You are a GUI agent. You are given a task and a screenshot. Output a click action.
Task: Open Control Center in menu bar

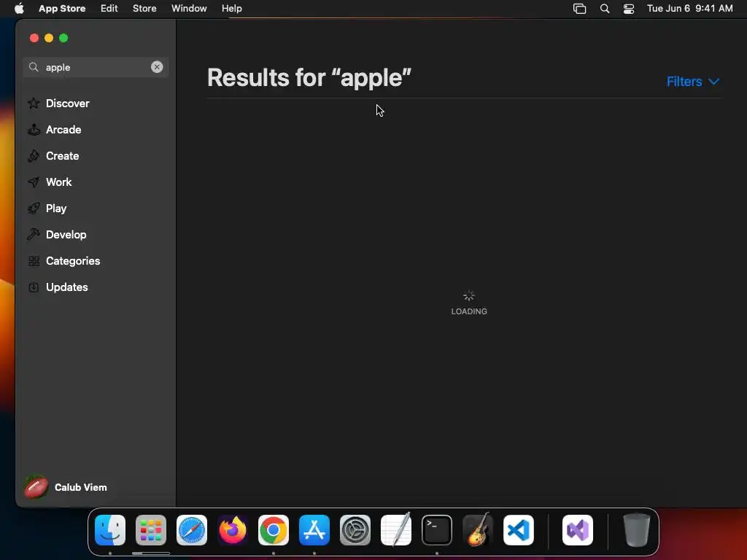pyautogui.click(x=629, y=9)
